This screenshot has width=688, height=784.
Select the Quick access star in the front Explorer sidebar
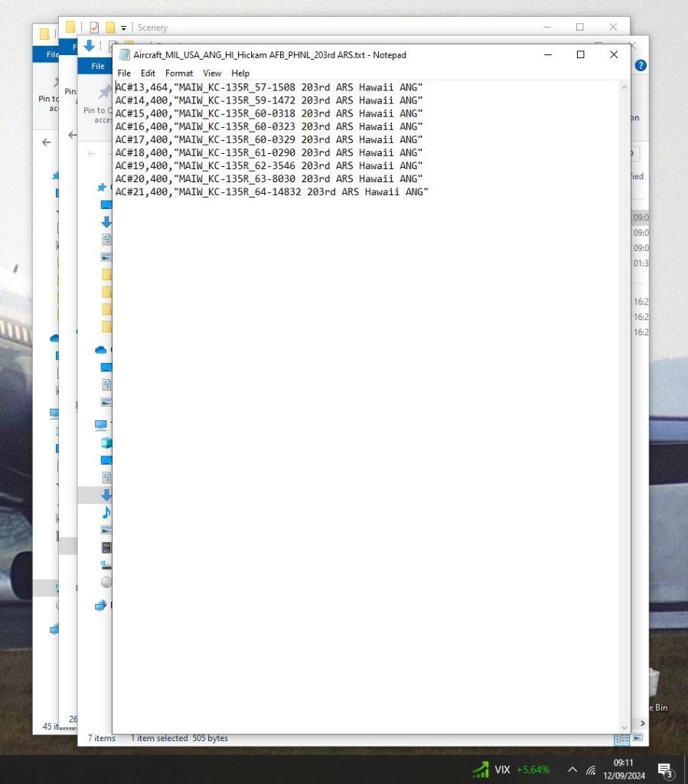point(102,188)
